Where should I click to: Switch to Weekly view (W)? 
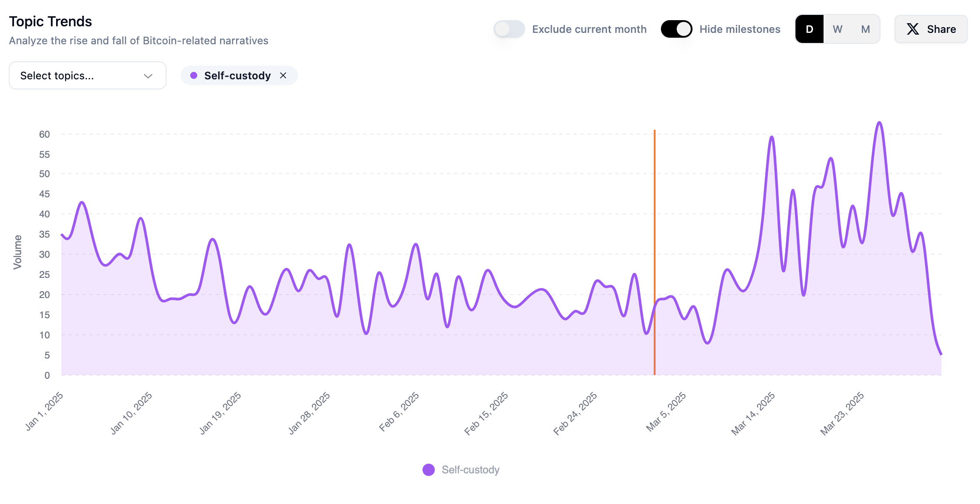click(838, 29)
